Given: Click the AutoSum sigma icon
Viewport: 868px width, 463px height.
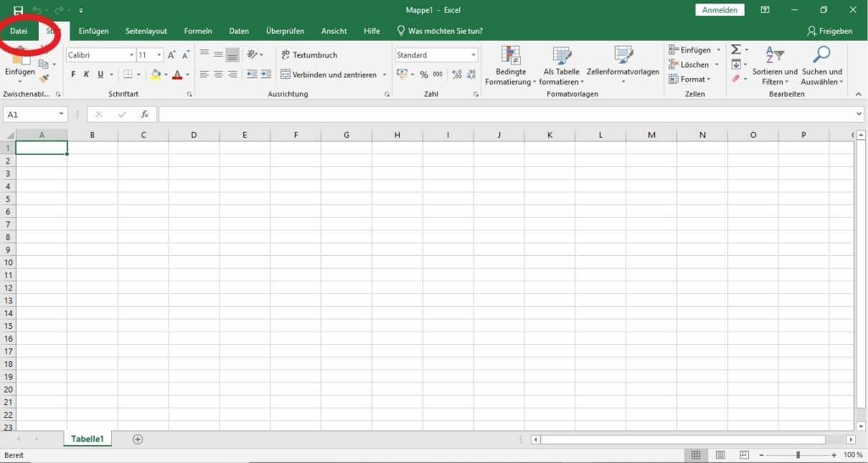Looking at the screenshot, I should tap(735, 49).
